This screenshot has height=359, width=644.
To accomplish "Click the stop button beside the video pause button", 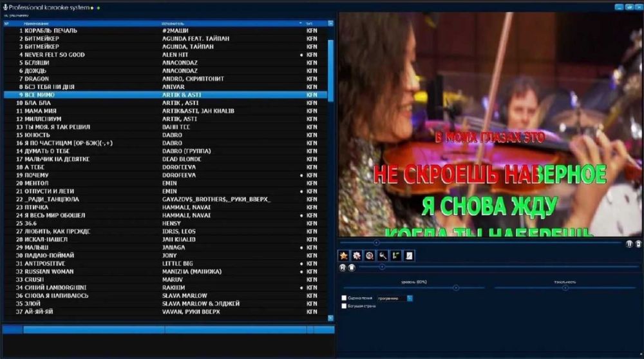I will coord(639,244).
